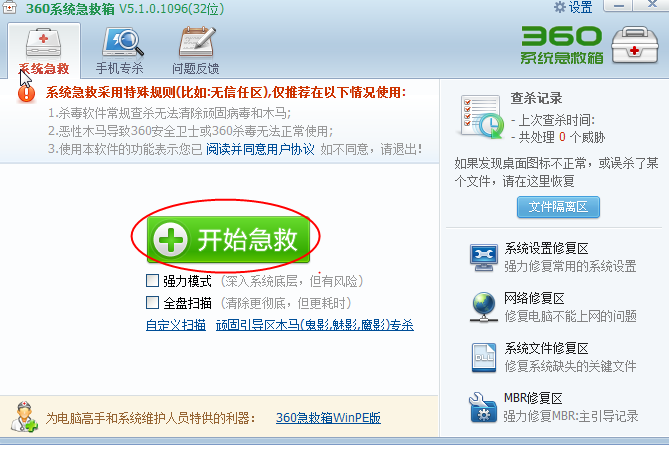
Task: Click the 系统文件修复区 DLL icon
Action: click(484, 358)
